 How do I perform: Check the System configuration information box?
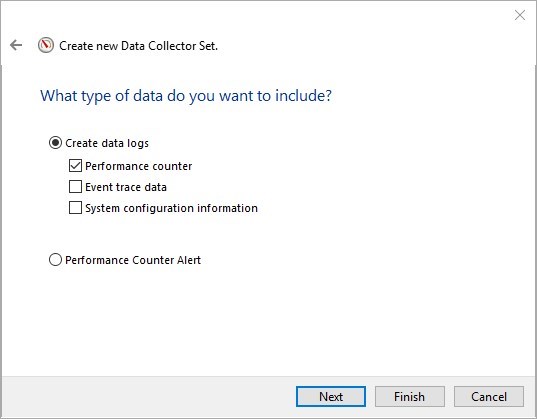pos(75,208)
